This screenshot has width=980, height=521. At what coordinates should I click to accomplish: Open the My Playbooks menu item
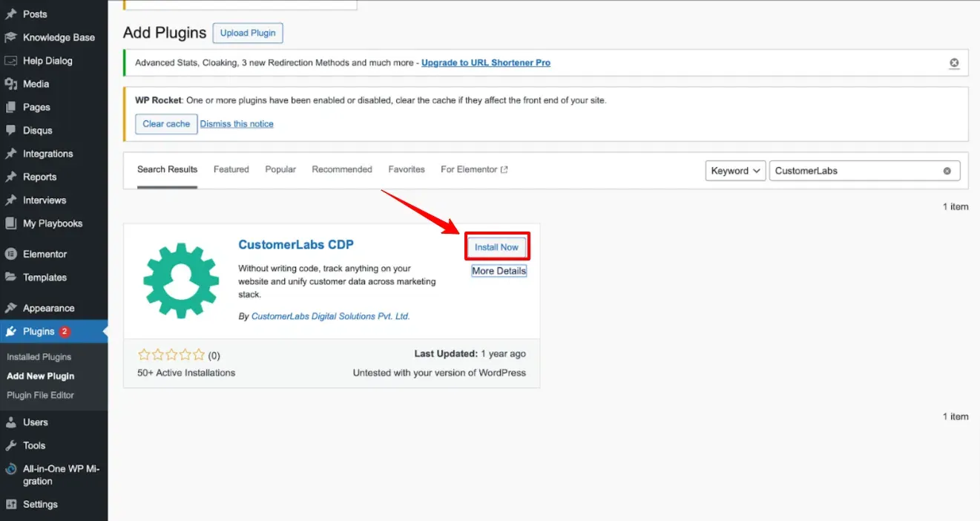click(x=54, y=223)
